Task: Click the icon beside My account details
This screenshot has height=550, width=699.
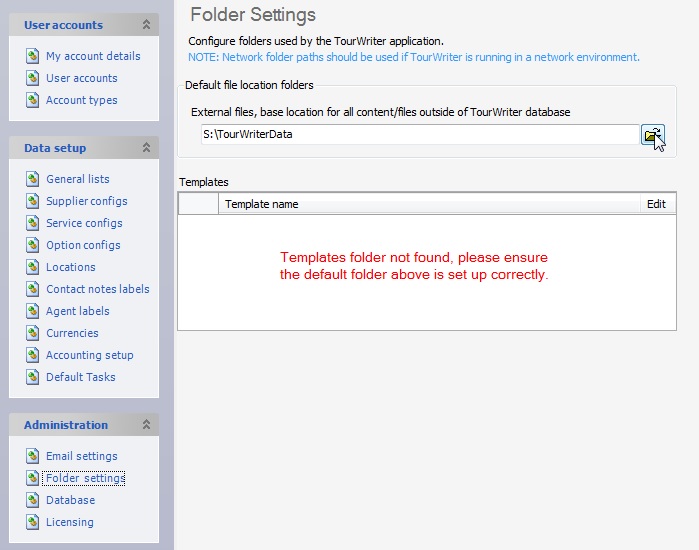Action: tap(33, 56)
